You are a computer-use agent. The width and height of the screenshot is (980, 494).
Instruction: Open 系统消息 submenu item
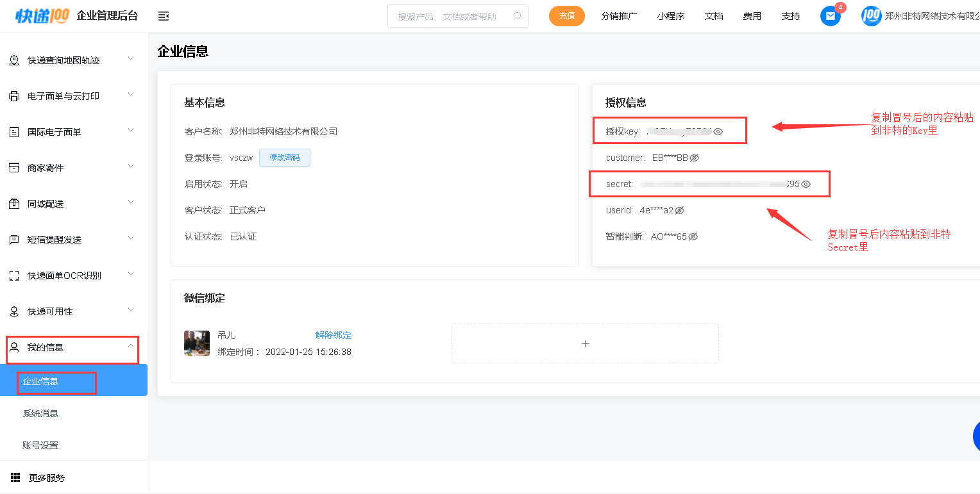(40, 413)
